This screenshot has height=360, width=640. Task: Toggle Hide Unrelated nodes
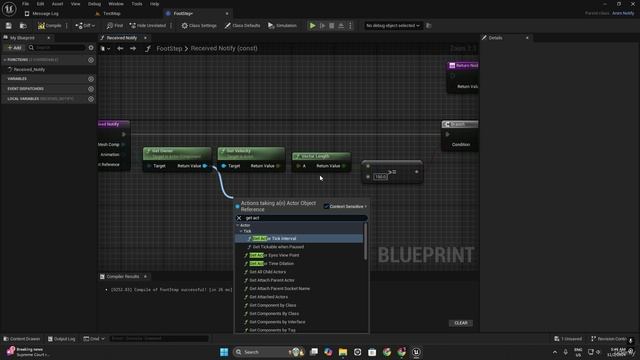[147, 26]
